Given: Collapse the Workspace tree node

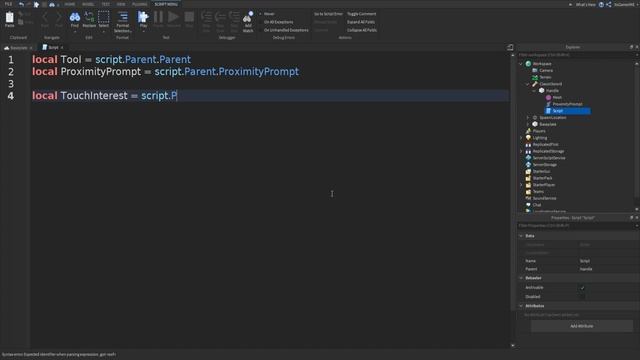Looking at the screenshot, I should click(521, 64).
